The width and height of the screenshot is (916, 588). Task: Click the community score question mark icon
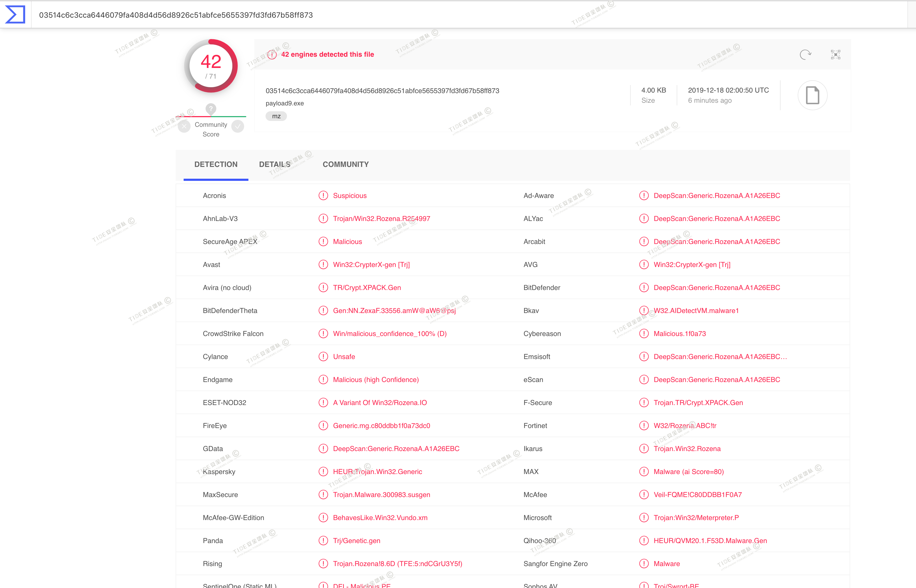[x=210, y=109]
